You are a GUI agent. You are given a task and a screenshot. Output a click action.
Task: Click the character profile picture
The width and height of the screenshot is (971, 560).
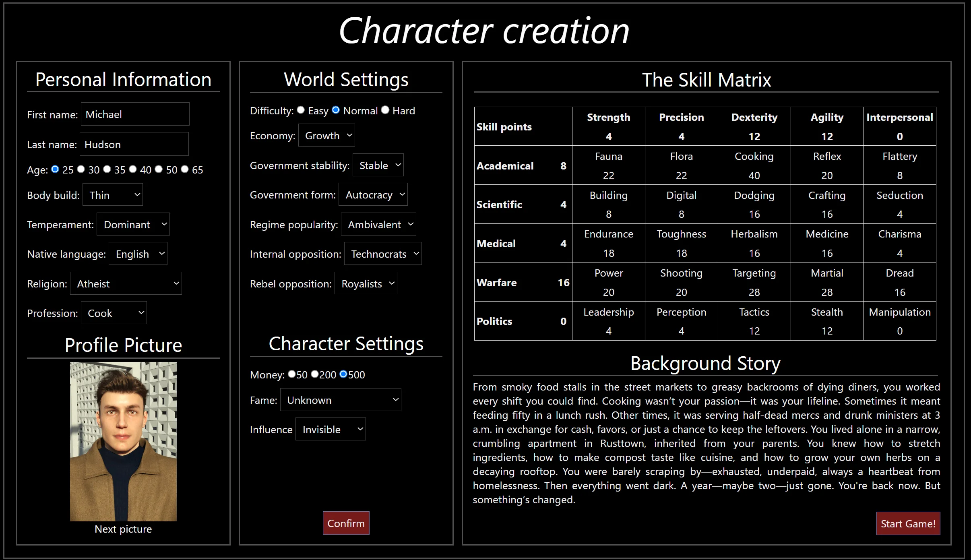(x=123, y=442)
